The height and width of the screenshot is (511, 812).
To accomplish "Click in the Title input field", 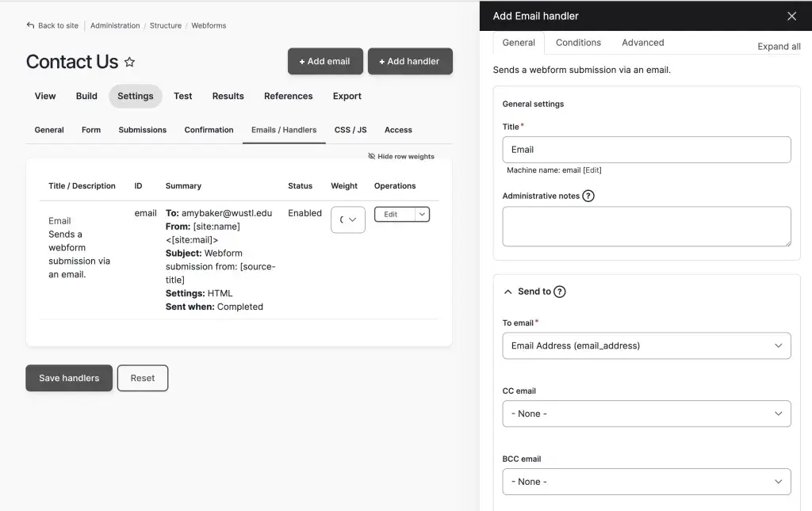I will (x=646, y=150).
